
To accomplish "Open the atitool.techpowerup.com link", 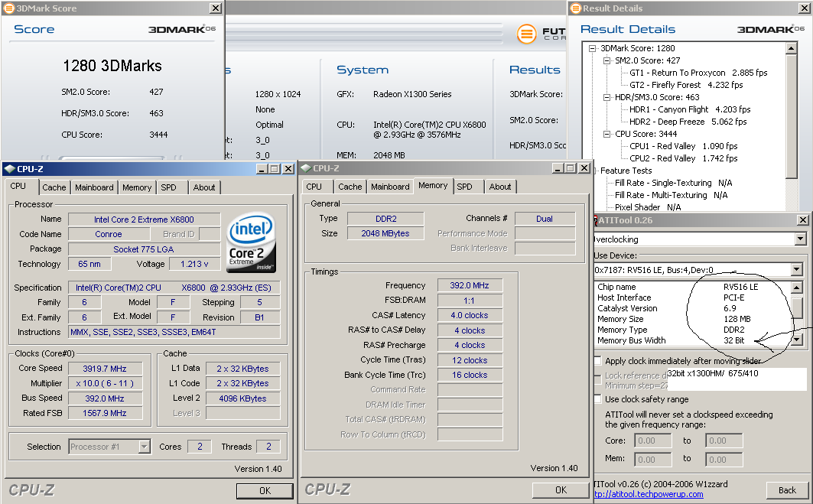I will pos(648,494).
